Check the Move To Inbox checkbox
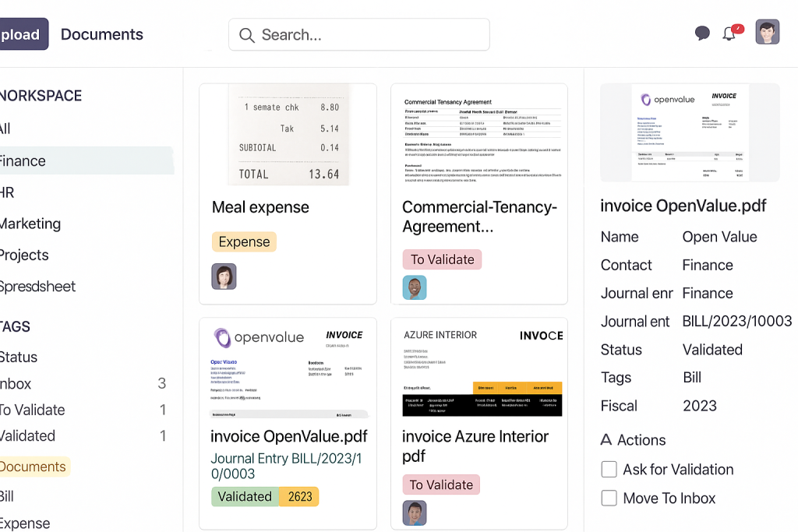This screenshot has height=532, width=798. pyautogui.click(x=609, y=498)
